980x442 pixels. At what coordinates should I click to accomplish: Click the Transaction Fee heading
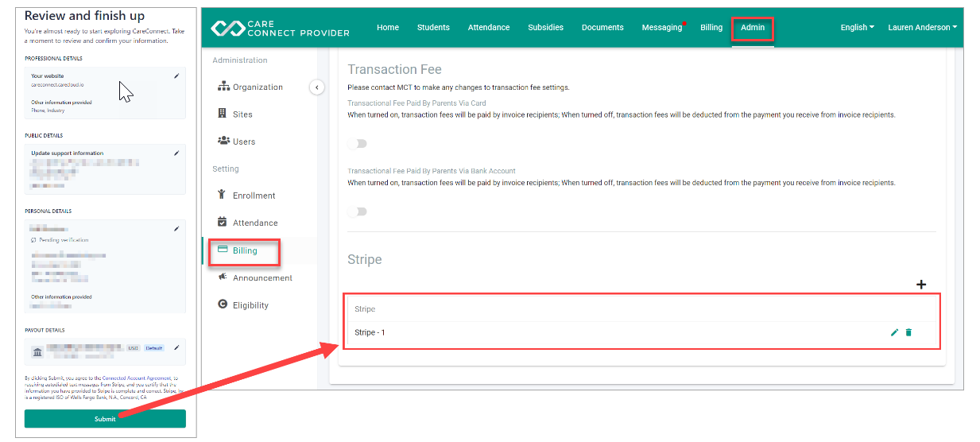(394, 70)
